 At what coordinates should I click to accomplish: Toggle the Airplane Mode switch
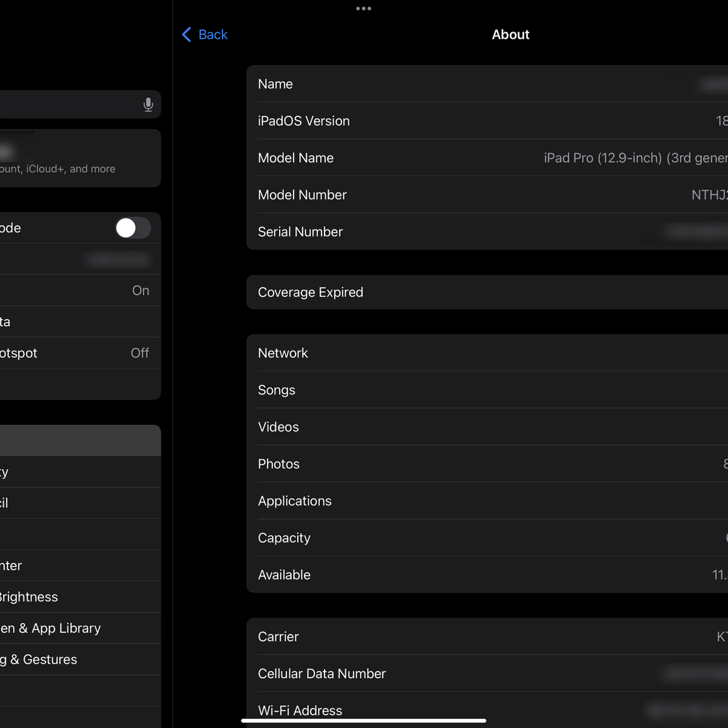[133, 228]
